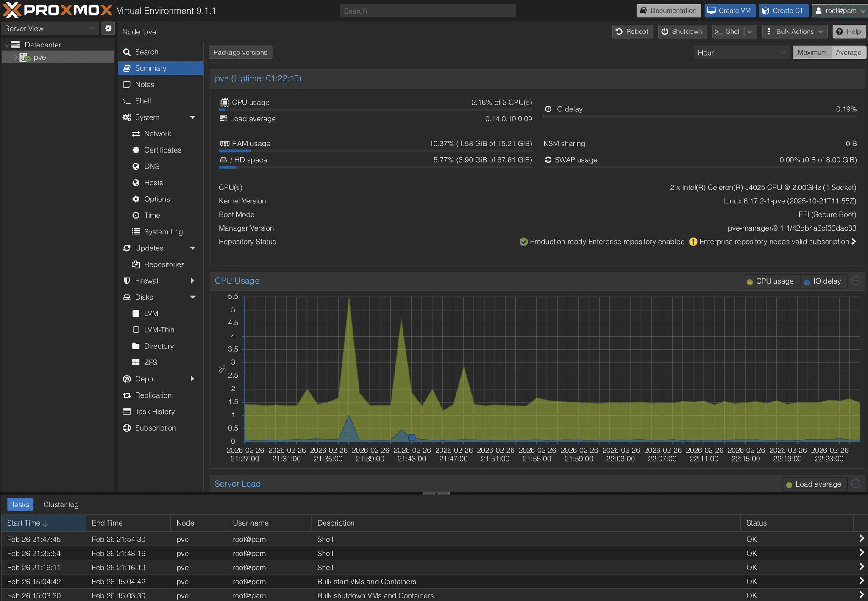Click the Create VM button
This screenshot has height=601, width=868.
[x=730, y=11]
